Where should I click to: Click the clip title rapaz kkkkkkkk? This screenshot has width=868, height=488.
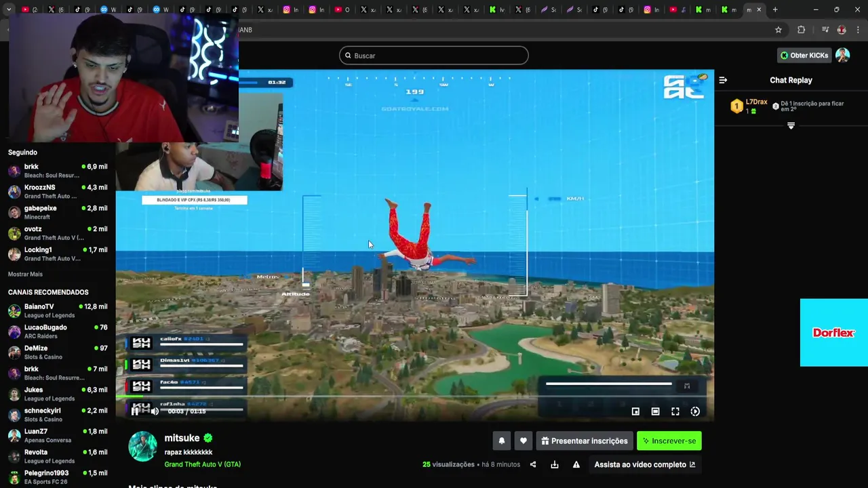coord(189,452)
